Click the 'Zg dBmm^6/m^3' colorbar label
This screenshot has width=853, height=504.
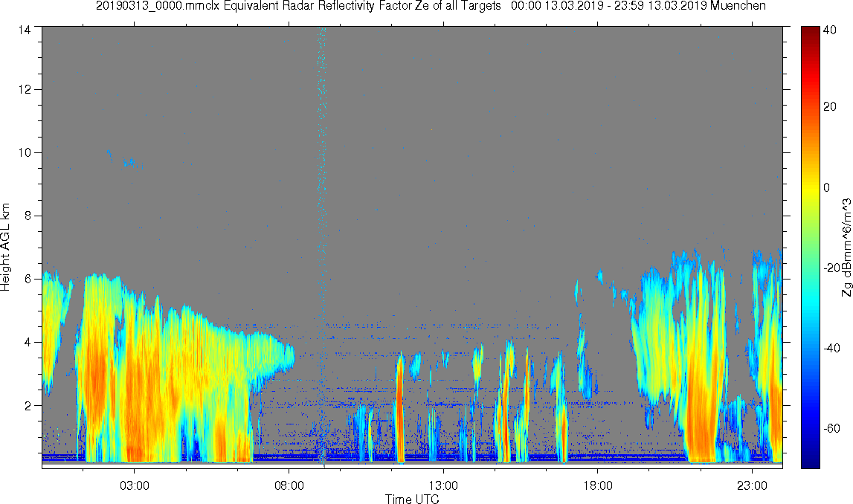(x=846, y=248)
